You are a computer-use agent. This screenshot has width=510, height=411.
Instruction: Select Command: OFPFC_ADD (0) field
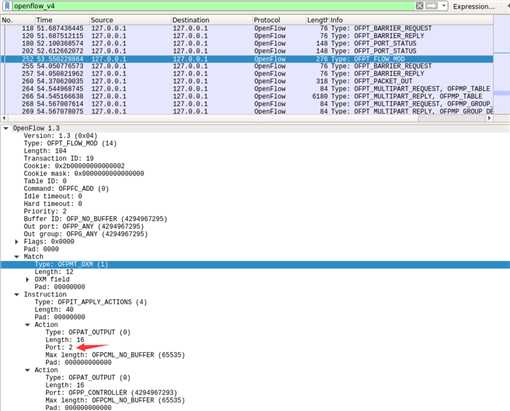pyautogui.click(x=66, y=189)
